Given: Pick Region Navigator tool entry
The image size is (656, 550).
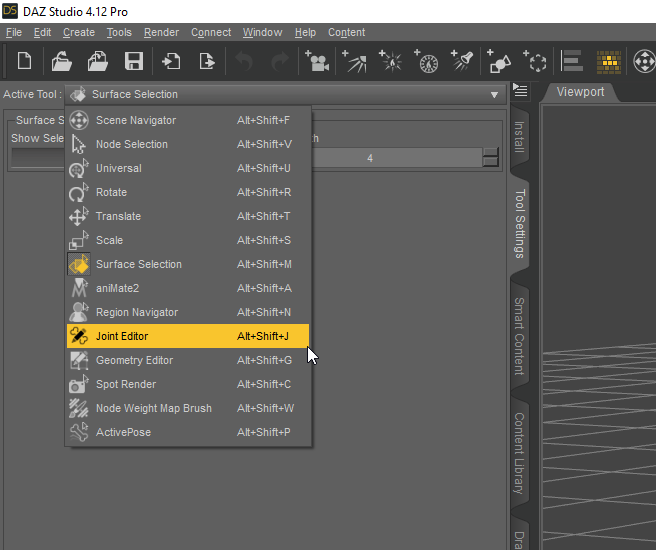Looking at the screenshot, I should (188, 312).
